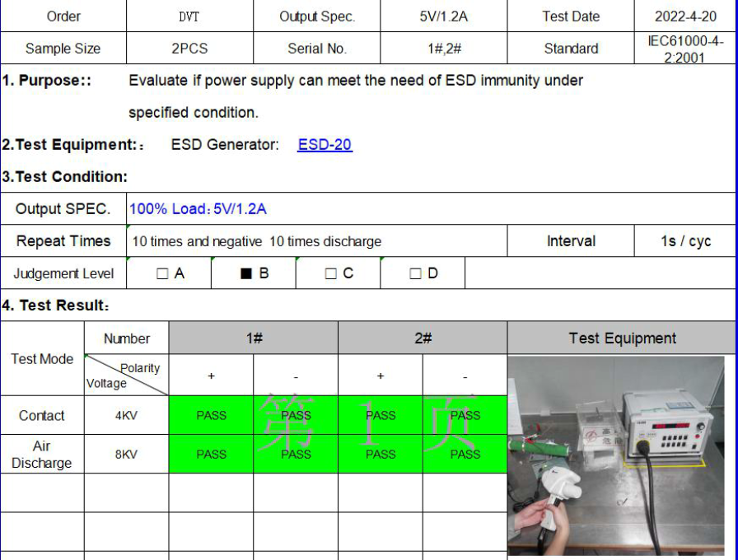Click the purpose text about ESD immunity
This screenshot has width=738, height=560.
pyautogui.click(x=356, y=81)
